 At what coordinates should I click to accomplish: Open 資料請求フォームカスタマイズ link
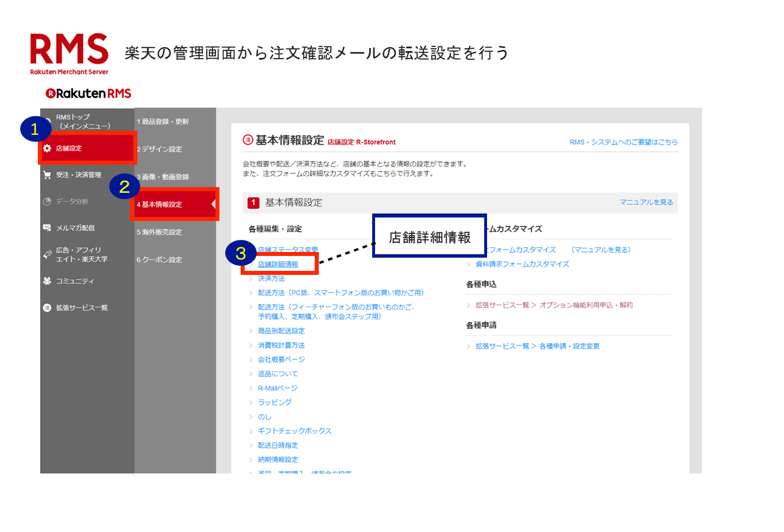[523, 264]
